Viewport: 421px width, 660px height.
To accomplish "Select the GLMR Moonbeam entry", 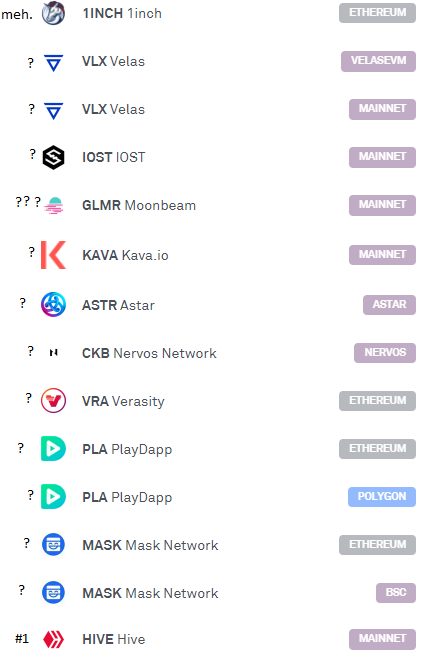I will click(139, 205).
